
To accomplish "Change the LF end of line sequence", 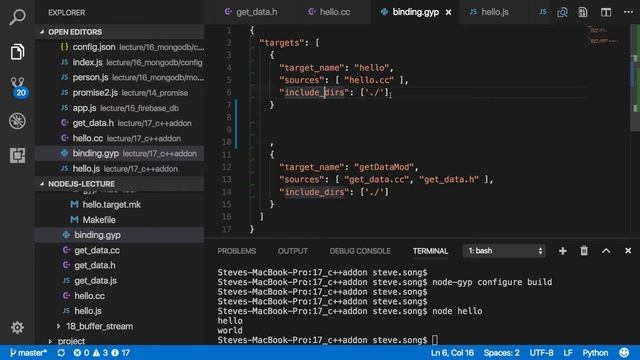I will coord(568,353).
